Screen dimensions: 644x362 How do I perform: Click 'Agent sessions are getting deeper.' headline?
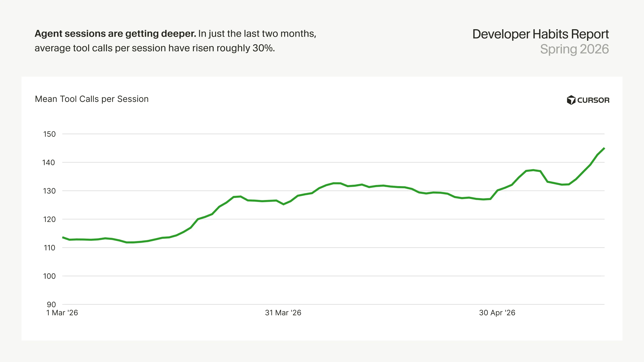pos(115,34)
